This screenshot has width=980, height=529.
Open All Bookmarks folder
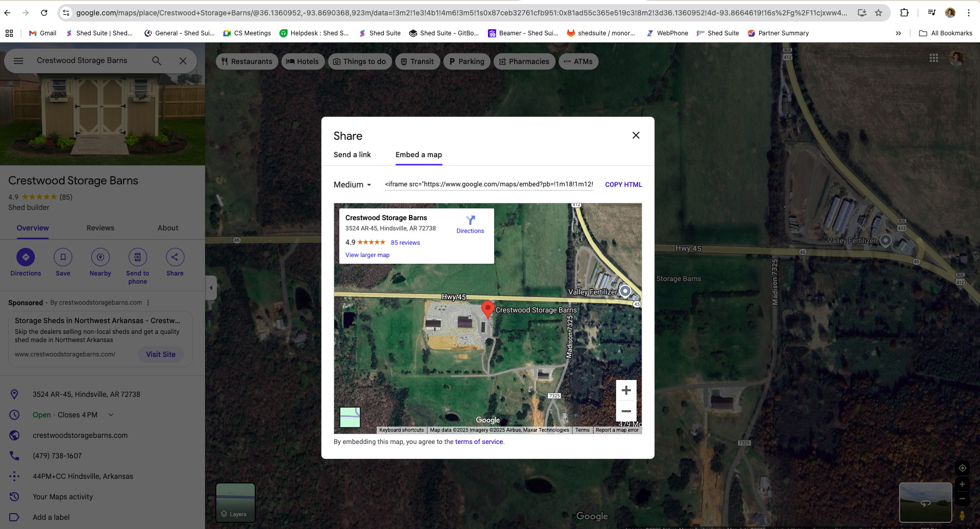pos(946,33)
